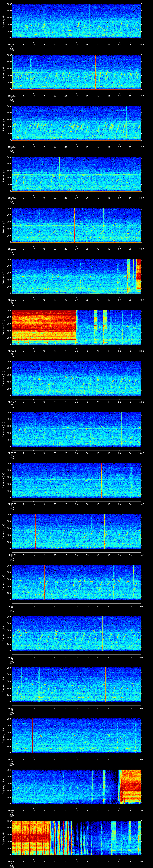The image size is (153, 868).
Task: Click the spectrogram panel starting at 21:17:00
Action: pos(76,838)
